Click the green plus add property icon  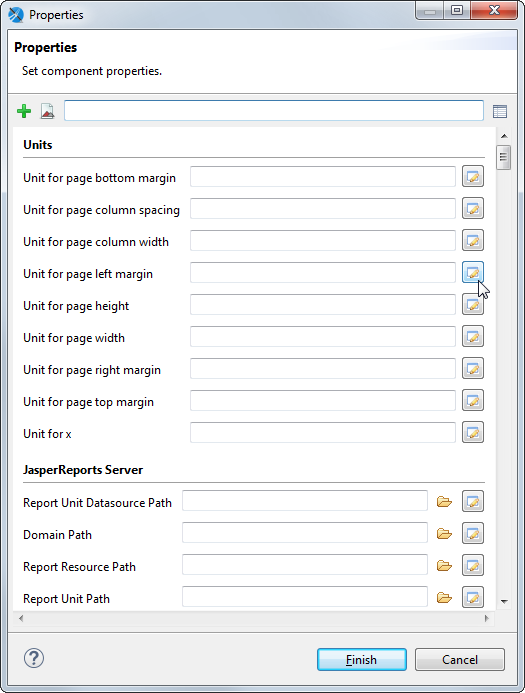click(24, 111)
